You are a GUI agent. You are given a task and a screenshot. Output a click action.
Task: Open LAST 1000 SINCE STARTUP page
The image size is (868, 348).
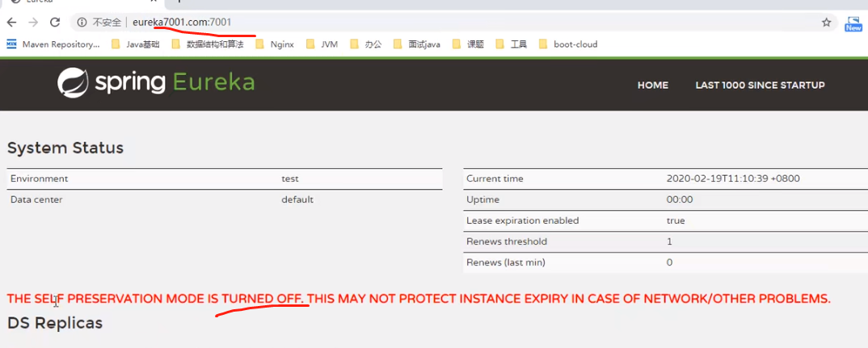pos(760,86)
